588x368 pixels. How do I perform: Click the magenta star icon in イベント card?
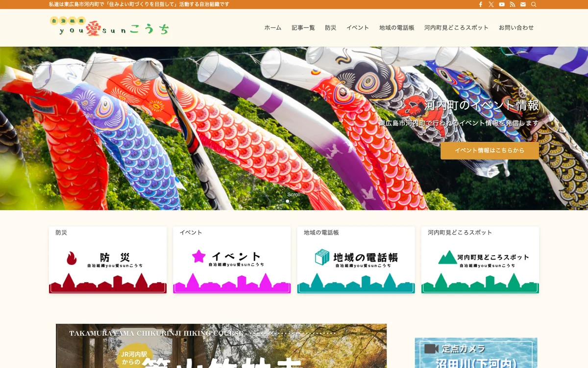[198, 256]
